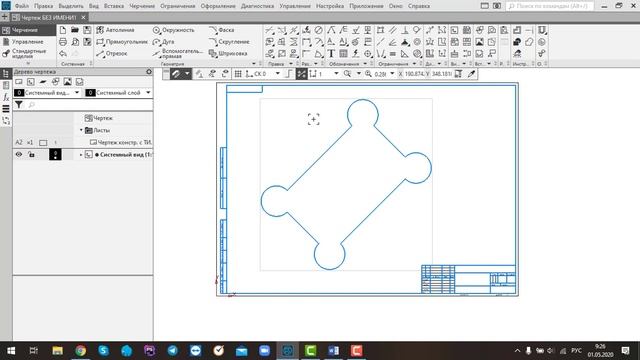Viewport: 640px width, 360px height.
Task: Collapse the Листы tree node
Action: tap(81, 130)
